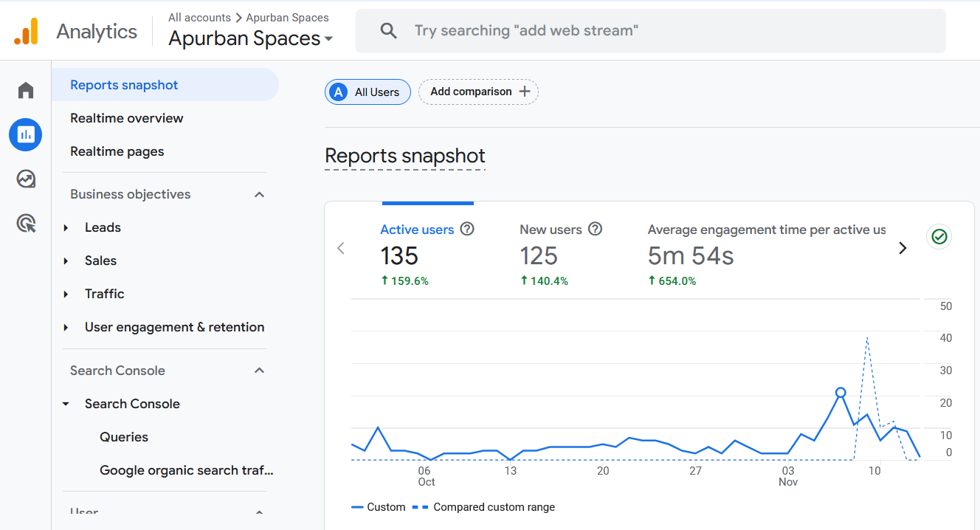
Task: Toggle the Custom legend below the chart
Action: coord(379,507)
